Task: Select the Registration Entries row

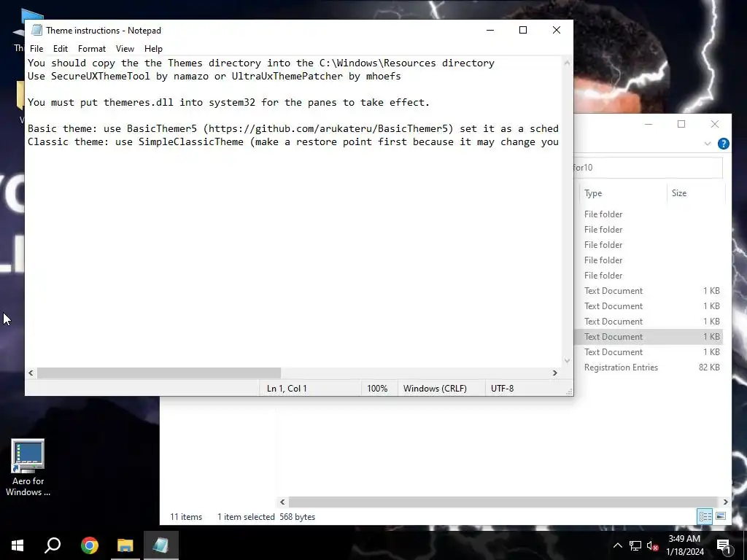Action: (x=649, y=367)
